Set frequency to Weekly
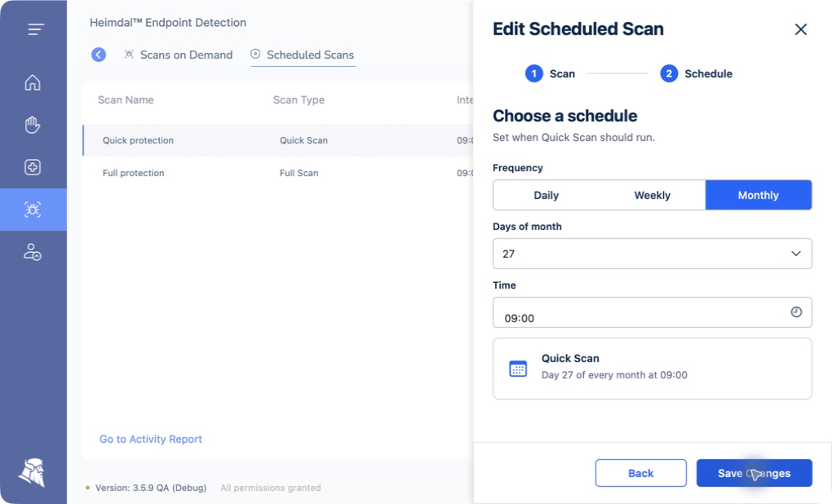The height and width of the screenshot is (504, 832). coord(652,195)
